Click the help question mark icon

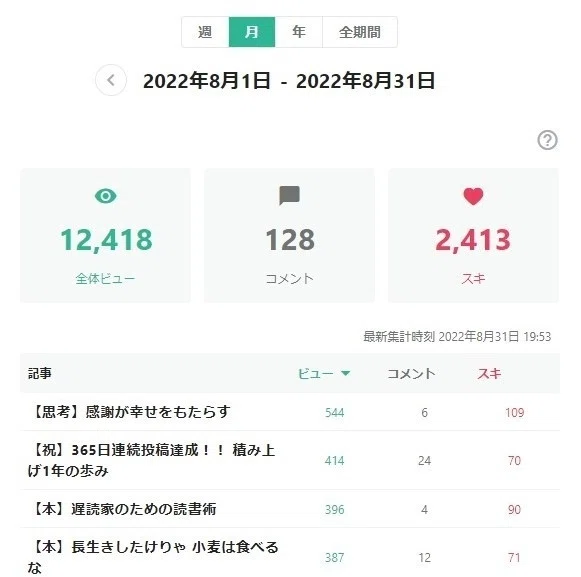pyautogui.click(x=547, y=140)
